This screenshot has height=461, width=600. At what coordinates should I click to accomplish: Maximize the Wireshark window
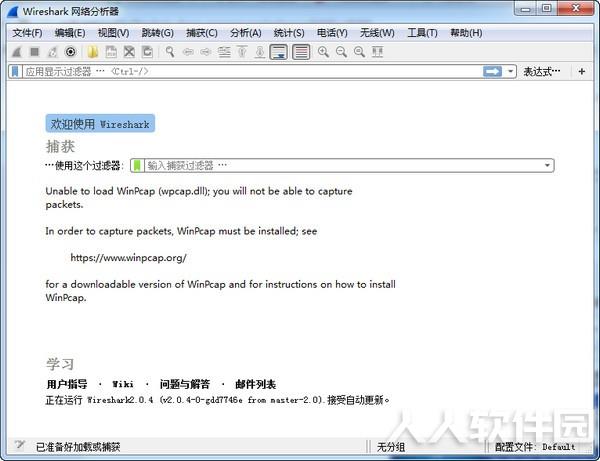pyautogui.click(x=547, y=8)
